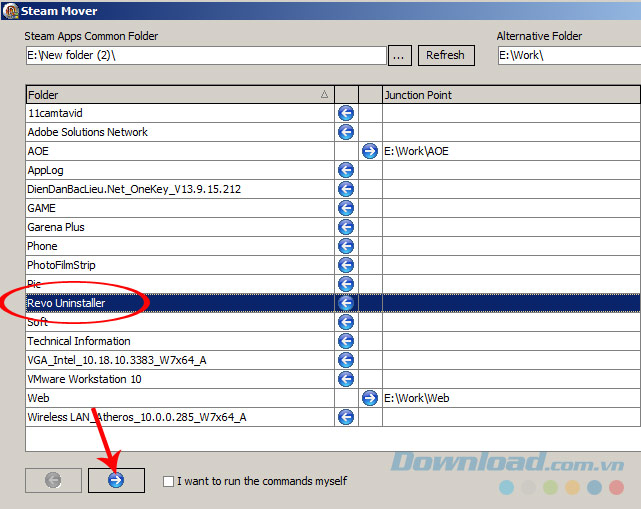Open folder browser with the '...' button
Image resolution: width=641 pixels, height=509 pixels.
399,55
